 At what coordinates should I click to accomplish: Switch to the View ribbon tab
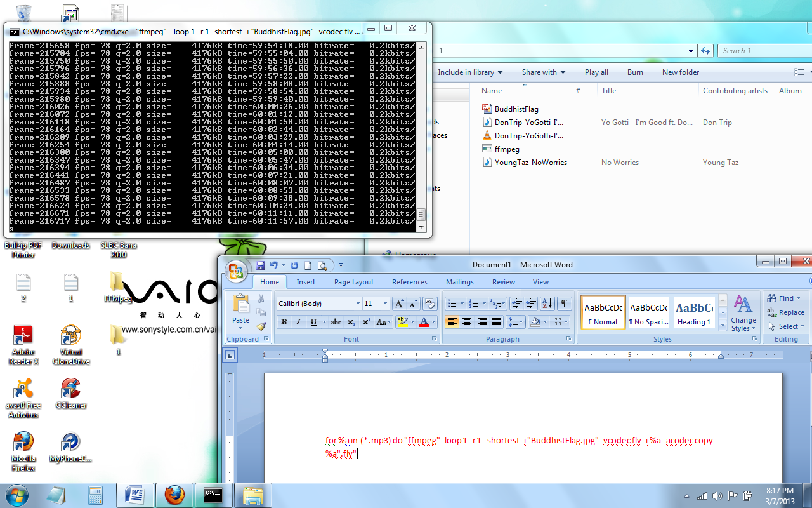pos(541,282)
